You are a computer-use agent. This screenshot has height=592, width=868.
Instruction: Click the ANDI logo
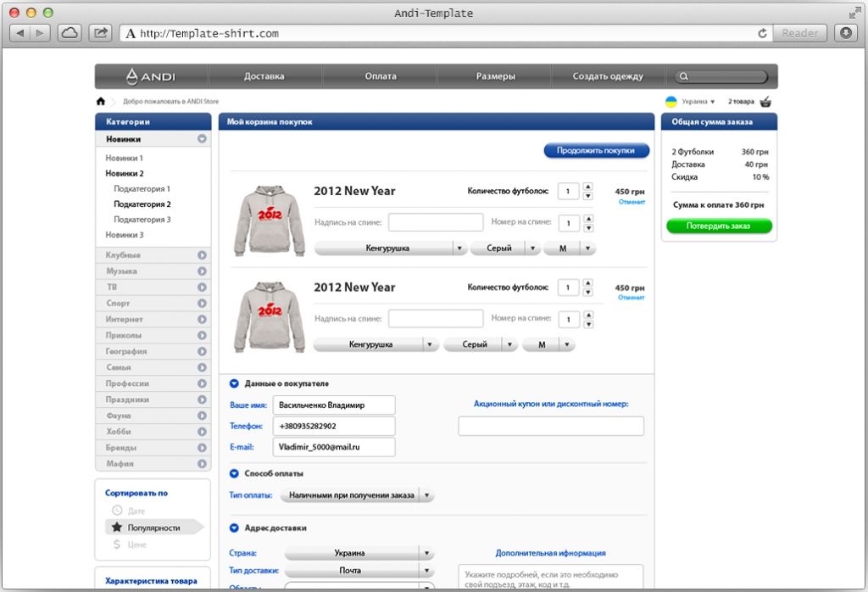(x=151, y=76)
